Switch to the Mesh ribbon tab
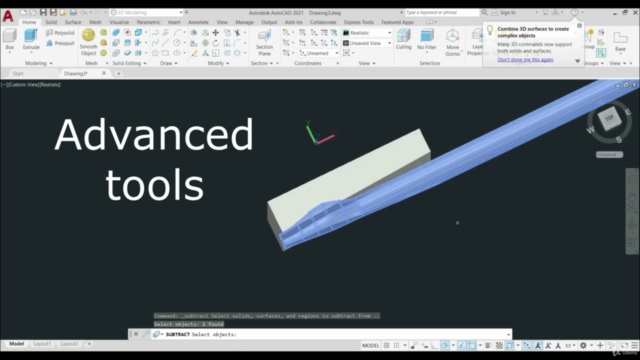 coord(95,22)
